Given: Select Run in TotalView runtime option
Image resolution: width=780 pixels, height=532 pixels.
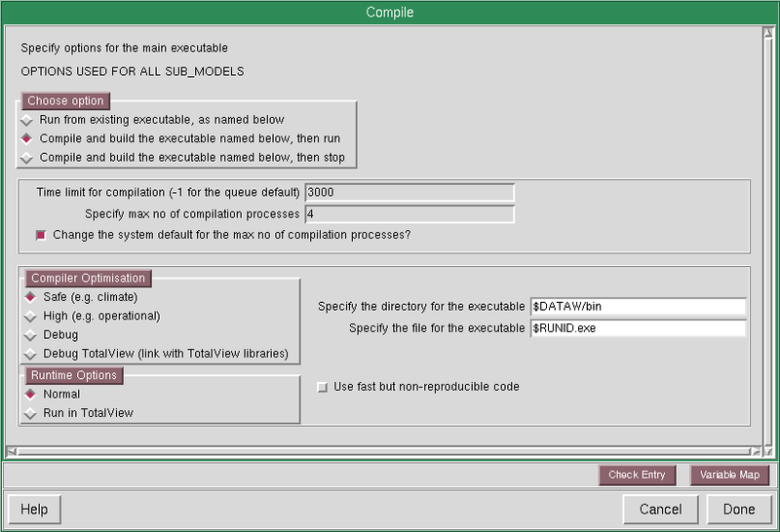Looking at the screenshot, I should (79, 413).
